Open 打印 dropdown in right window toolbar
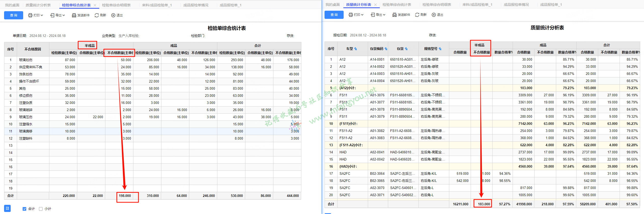Screen dimensions: 644x214 tap(356, 15)
